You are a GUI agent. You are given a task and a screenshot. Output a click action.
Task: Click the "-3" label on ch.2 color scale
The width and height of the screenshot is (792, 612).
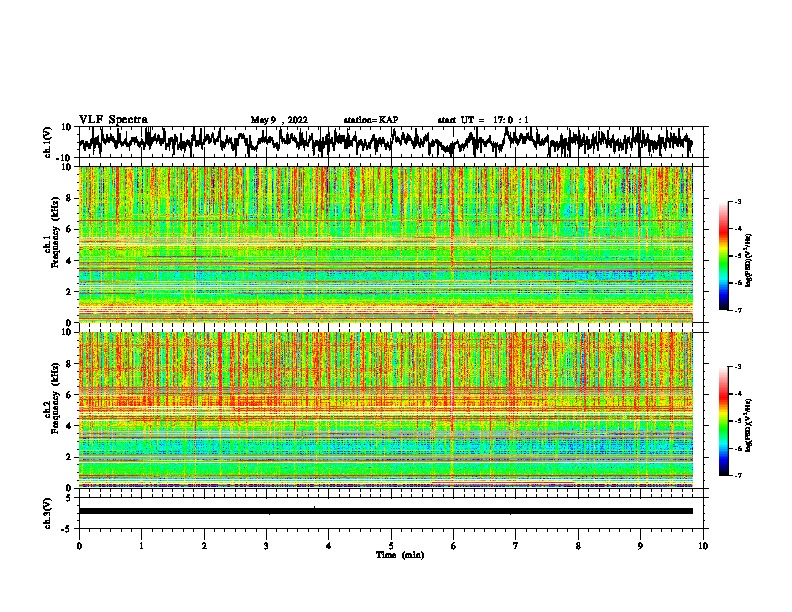738,367
